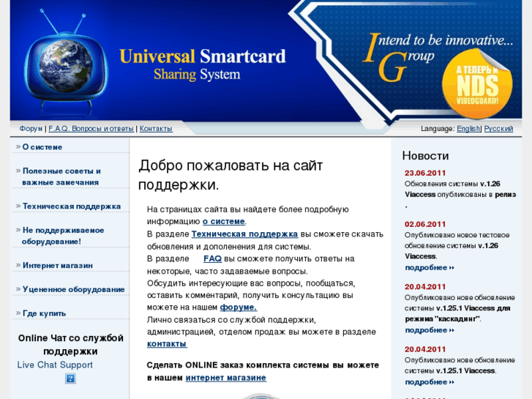Image resolution: width=532 pixels, height=399 pixels.
Task: Open подробнее link under v.1.25.1 каскадинг news
Action: pyautogui.click(x=430, y=330)
